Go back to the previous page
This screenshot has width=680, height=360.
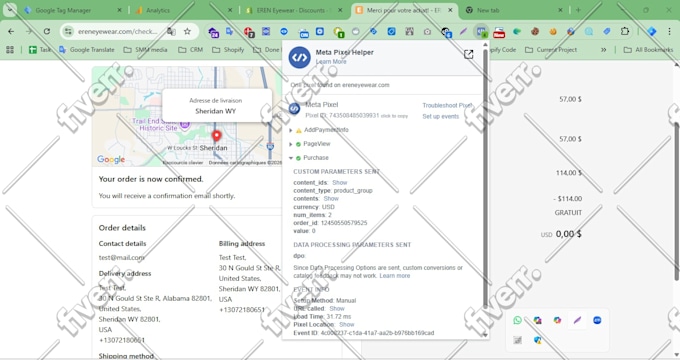pos(11,31)
